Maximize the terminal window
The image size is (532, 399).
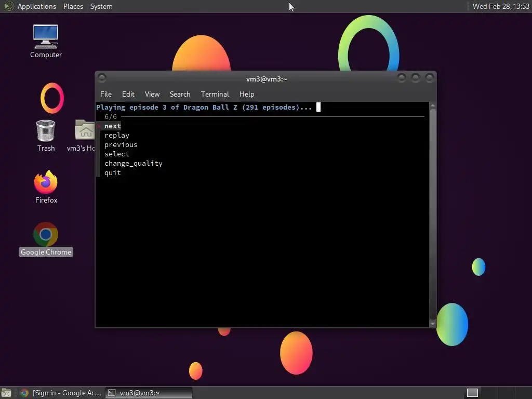pos(415,78)
